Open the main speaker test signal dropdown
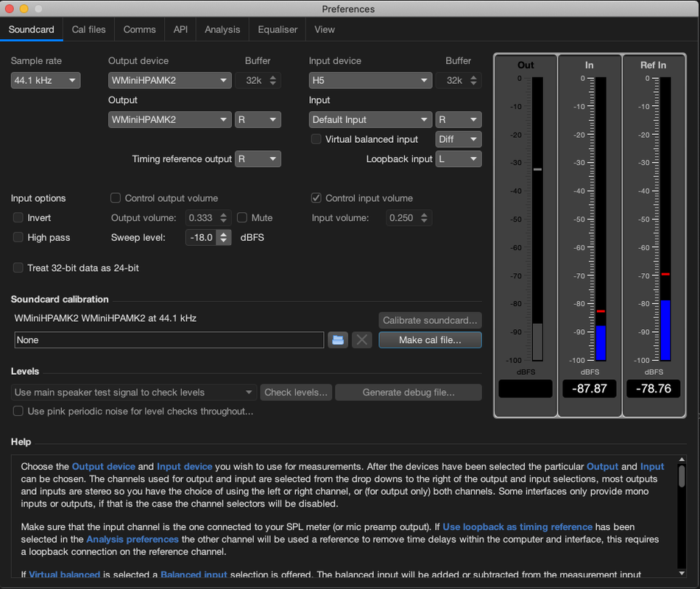 [x=134, y=392]
